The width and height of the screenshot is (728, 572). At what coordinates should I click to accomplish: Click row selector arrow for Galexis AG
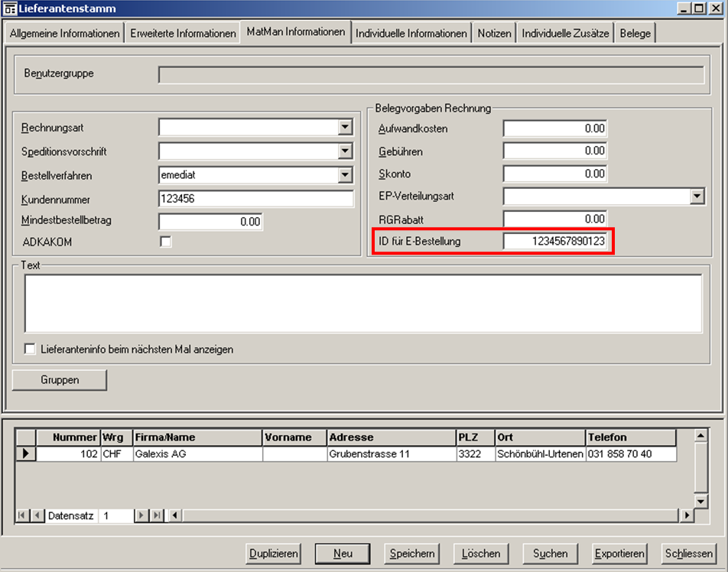coord(26,453)
